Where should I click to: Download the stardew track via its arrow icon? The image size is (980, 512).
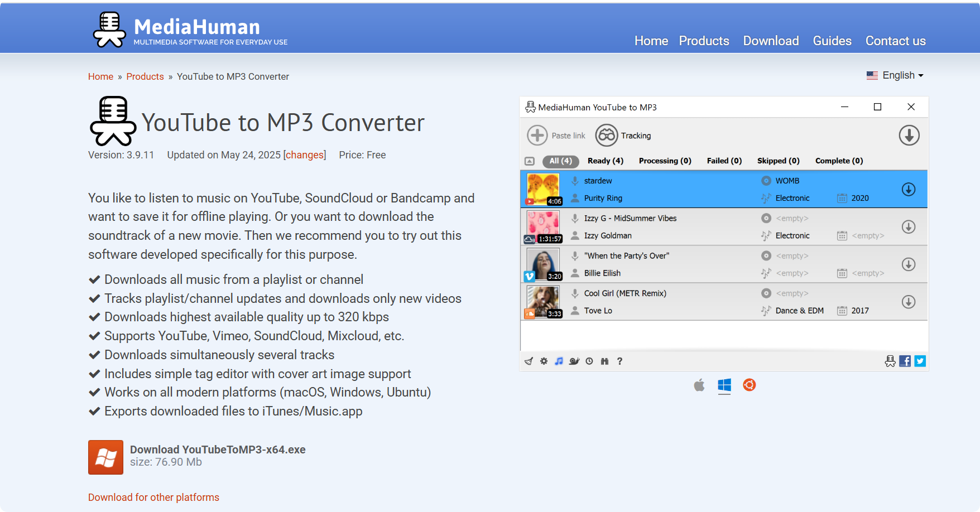pos(909,190)
